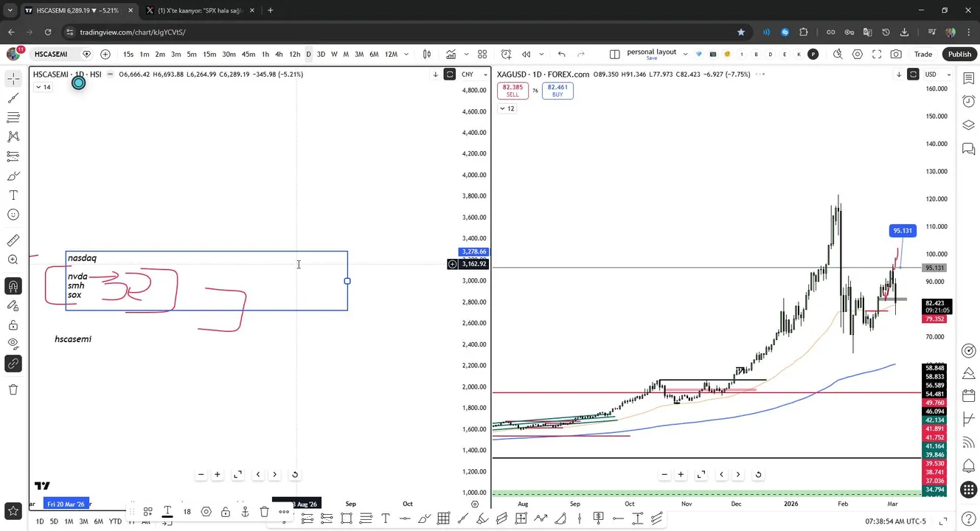Zoom out the HSCASEMI chart
The width and height of the screenshot is (980, 531).
tap(201, 475)
